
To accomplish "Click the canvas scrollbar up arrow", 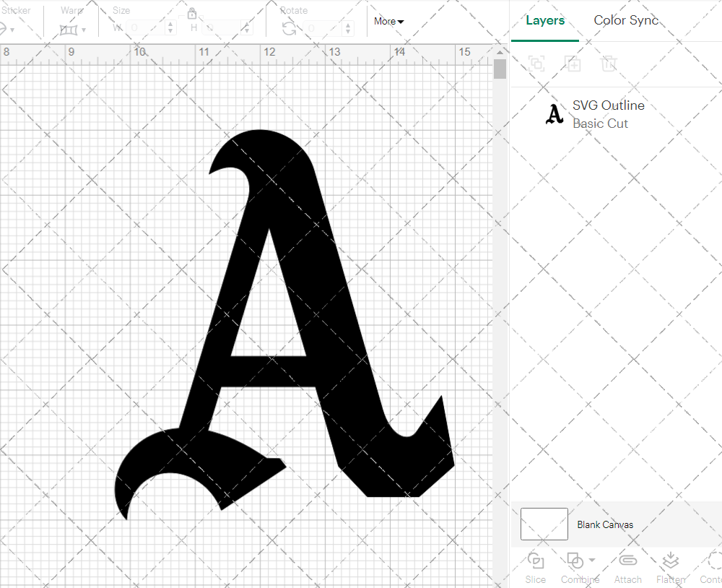I will click(x=500, y=53).
